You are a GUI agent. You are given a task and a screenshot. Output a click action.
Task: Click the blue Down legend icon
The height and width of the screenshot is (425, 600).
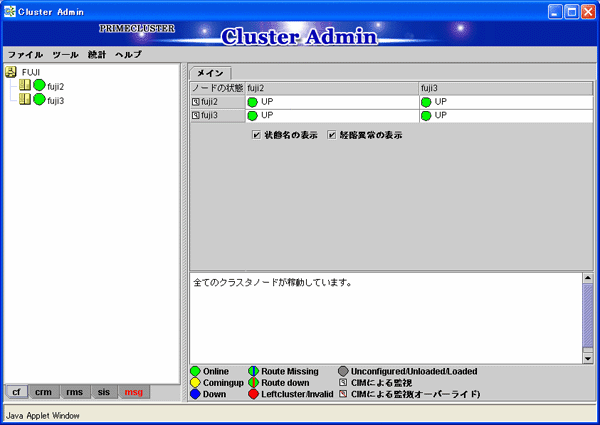coord(196,394)
